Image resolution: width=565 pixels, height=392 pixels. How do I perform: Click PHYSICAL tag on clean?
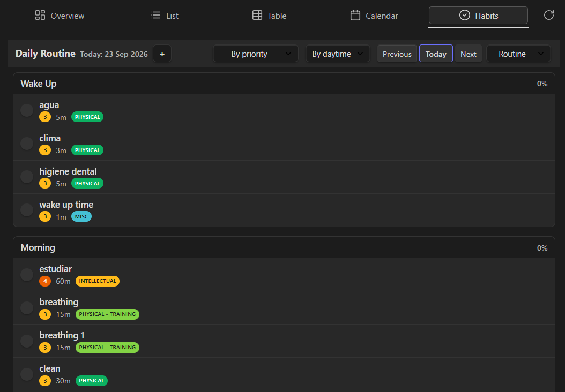[x=92, y=380]
